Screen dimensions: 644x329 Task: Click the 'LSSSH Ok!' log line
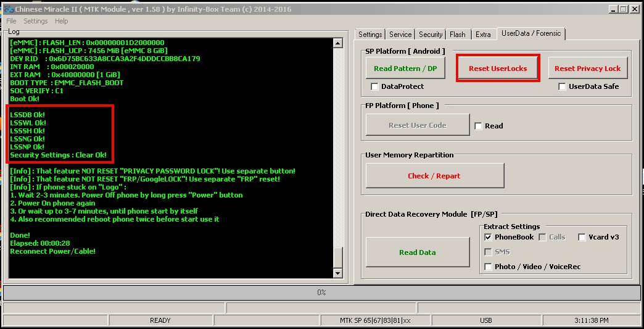pos(28,131)
